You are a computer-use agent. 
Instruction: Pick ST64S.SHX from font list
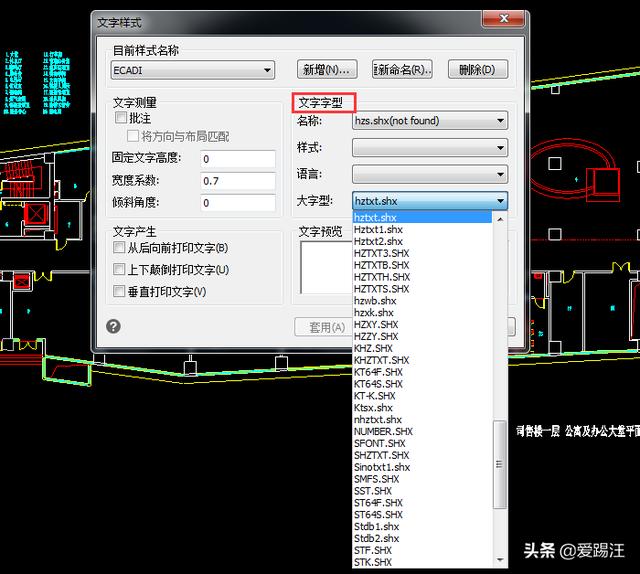coord(422,514)
